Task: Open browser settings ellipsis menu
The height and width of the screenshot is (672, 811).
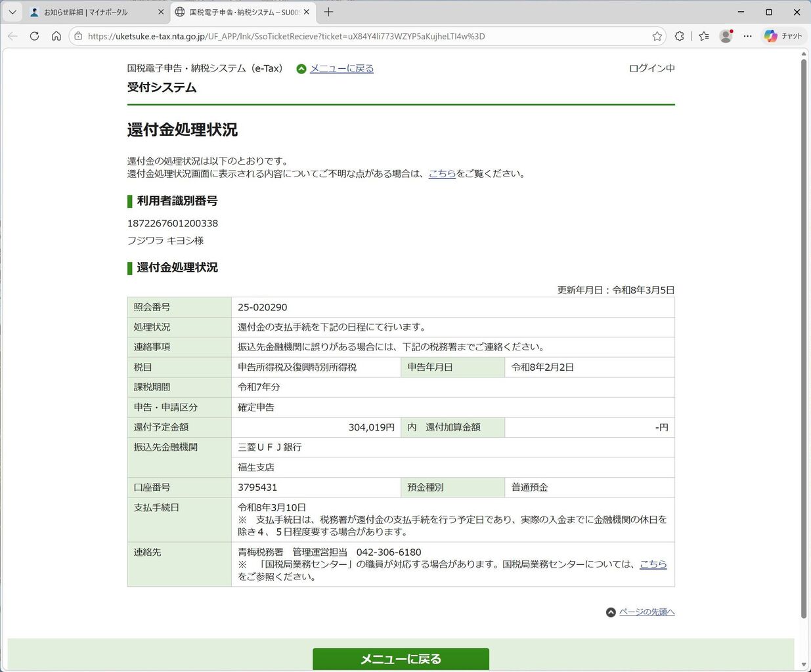Action: [747, 36]
